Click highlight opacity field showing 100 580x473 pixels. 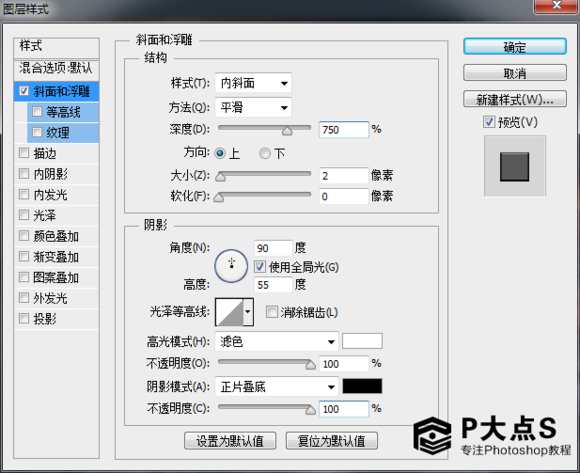(x=344, y=364)
